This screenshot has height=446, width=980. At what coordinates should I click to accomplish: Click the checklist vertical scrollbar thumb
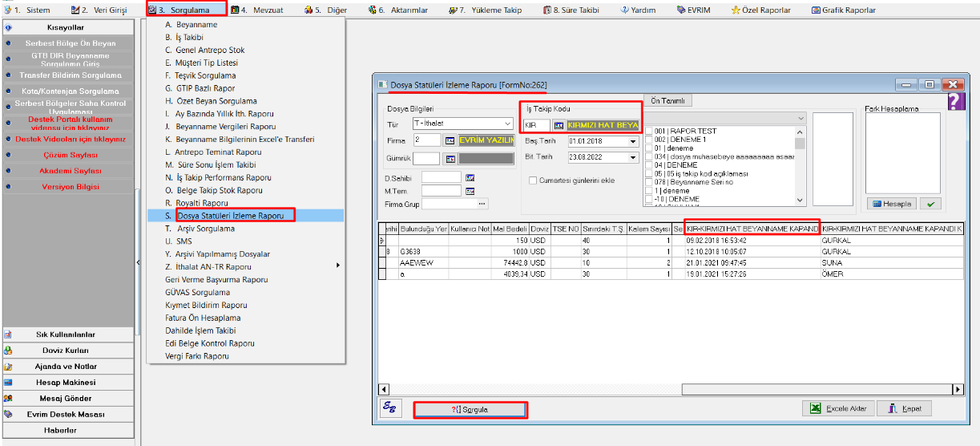point(801,144)
